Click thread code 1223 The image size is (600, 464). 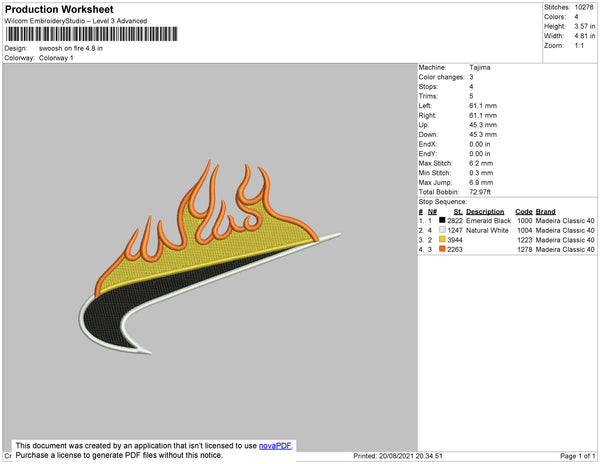[525, 240]
